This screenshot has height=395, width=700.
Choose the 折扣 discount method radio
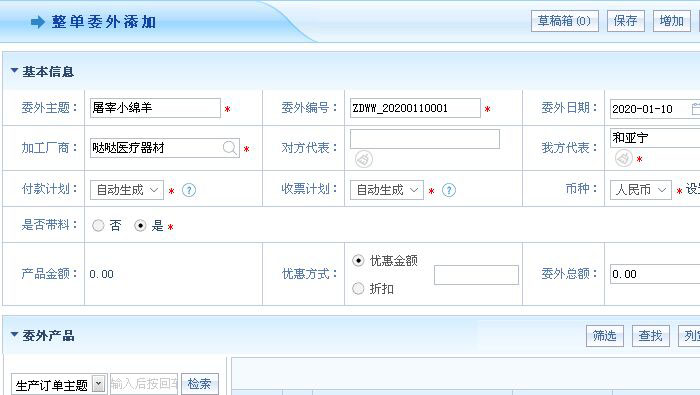click(x=358, y=289)
